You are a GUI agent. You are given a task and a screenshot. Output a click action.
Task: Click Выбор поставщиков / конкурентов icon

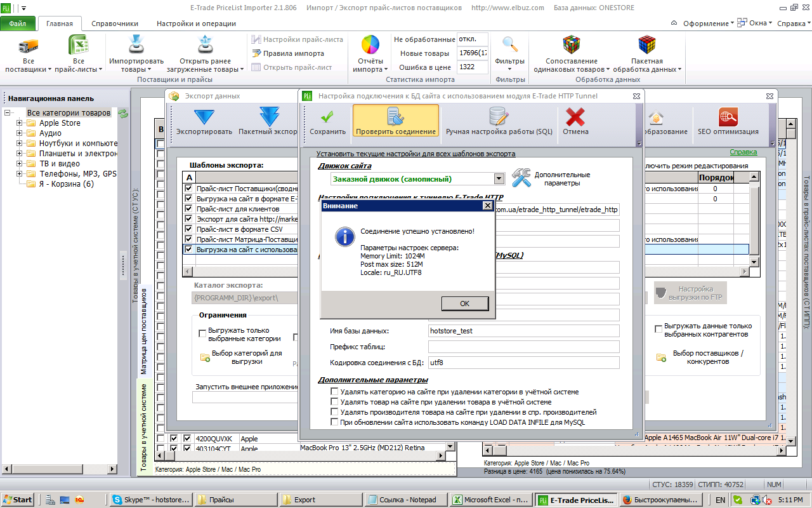[661, 358]
